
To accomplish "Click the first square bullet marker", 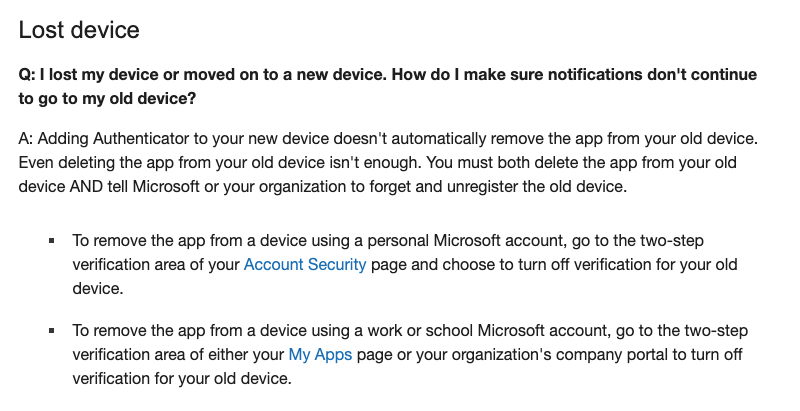I will (x=50, y=241).
